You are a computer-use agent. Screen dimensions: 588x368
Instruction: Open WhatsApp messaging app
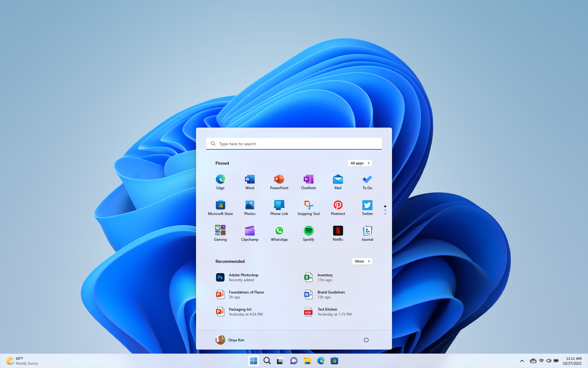coord(279,231)
